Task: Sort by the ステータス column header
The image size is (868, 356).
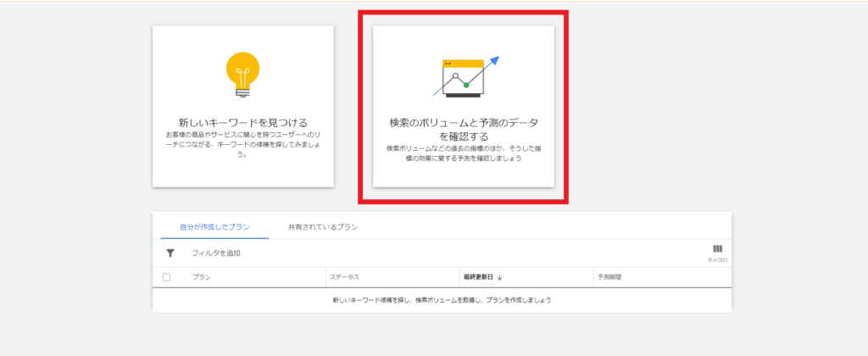Action: pos(344,277)
